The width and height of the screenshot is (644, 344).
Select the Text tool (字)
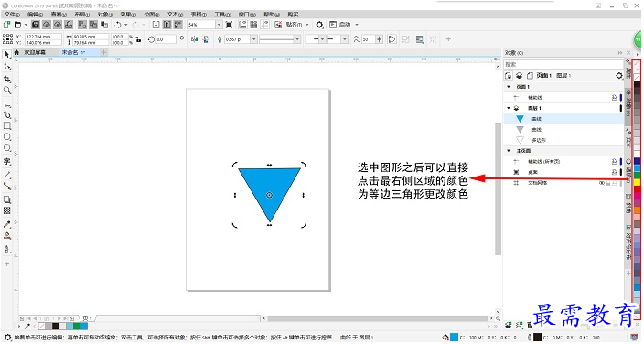pos(7,162)
